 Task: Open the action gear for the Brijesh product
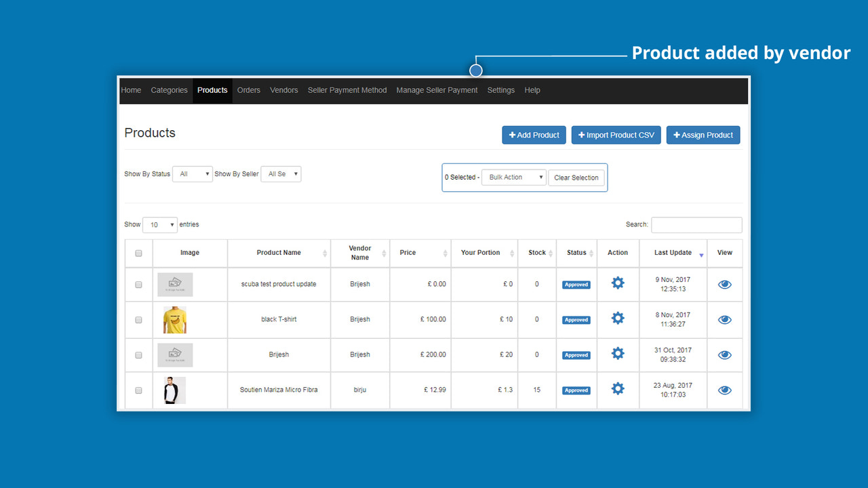tap(618, 354)
